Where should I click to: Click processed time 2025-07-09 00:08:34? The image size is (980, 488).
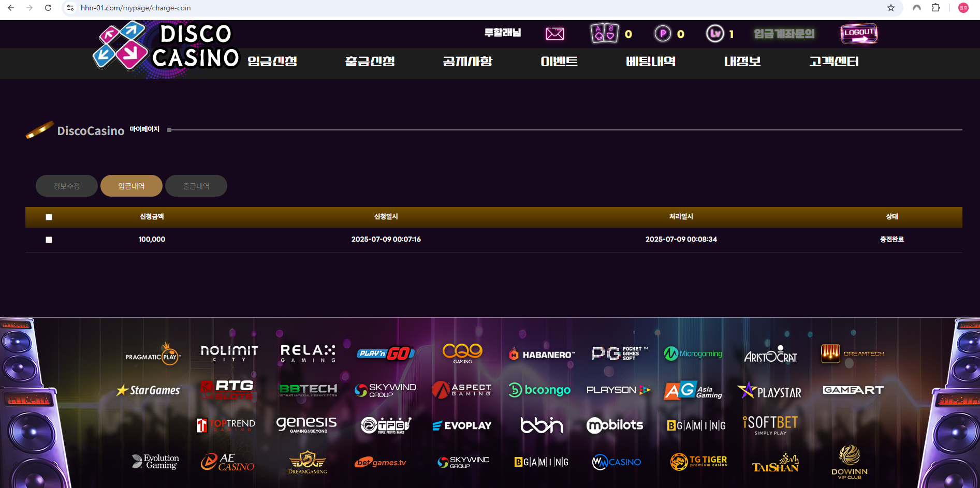click(x=681, y=239)
